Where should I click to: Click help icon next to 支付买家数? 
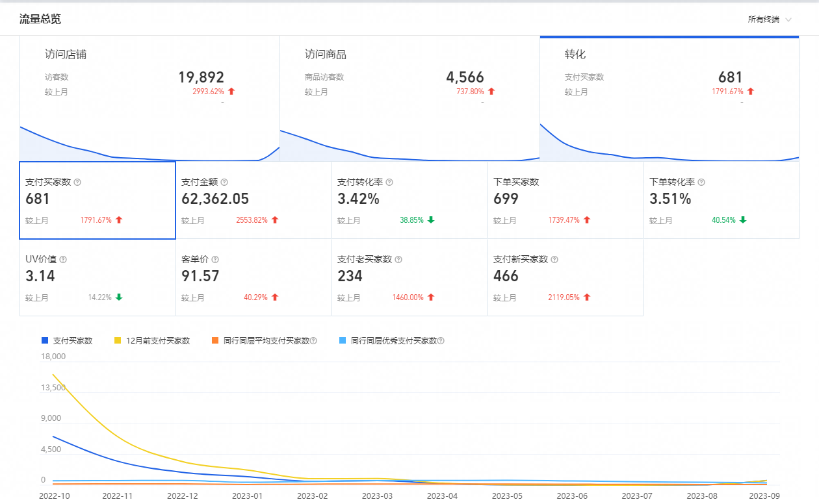tap(77, 183)
